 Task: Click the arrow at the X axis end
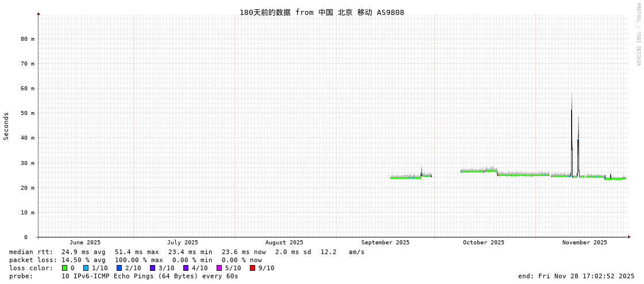629,237
